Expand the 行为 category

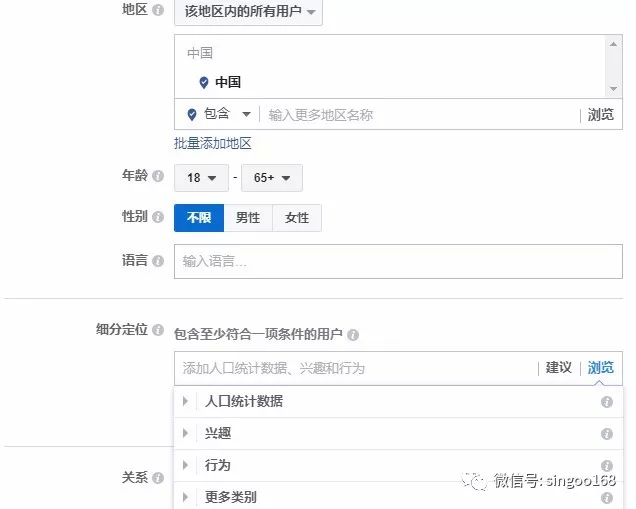pos(185,465)
